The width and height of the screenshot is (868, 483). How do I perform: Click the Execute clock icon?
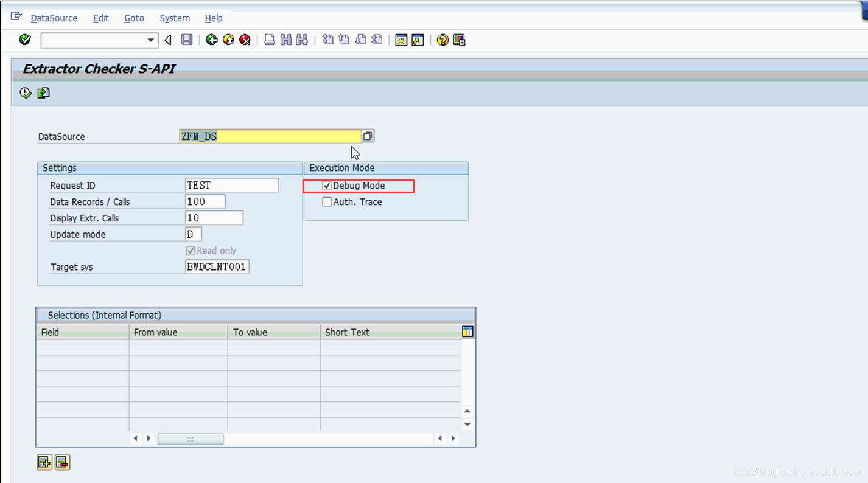pos(26,92)
